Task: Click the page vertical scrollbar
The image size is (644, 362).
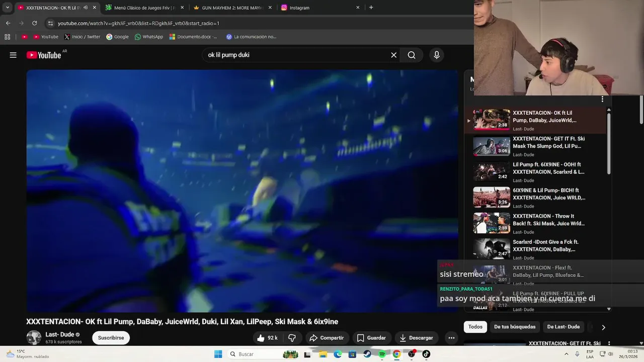Action: [x=641, y=109]
